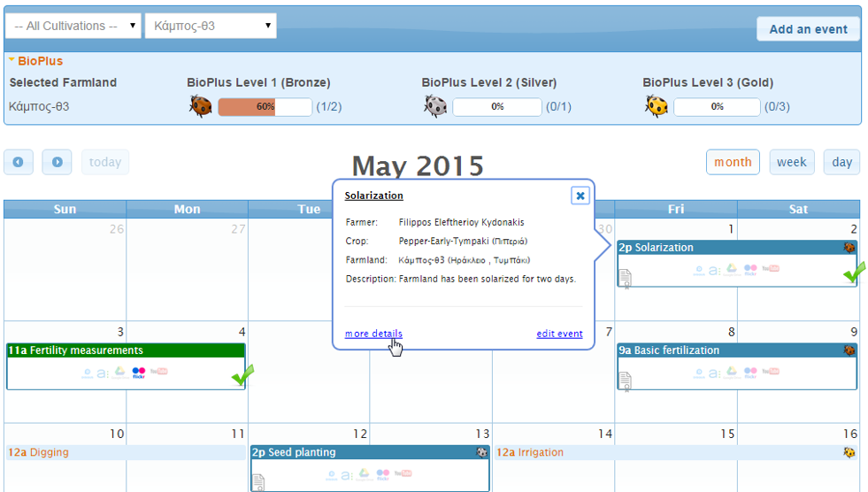Click the Silver 0% progress bar
Image resolution: width=868 pixels, height=492 pixels.
coord(497,107)
